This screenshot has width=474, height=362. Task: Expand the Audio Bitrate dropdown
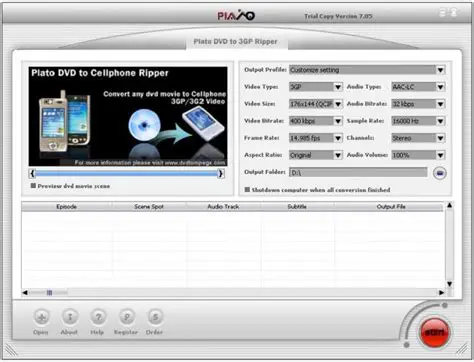440,104
